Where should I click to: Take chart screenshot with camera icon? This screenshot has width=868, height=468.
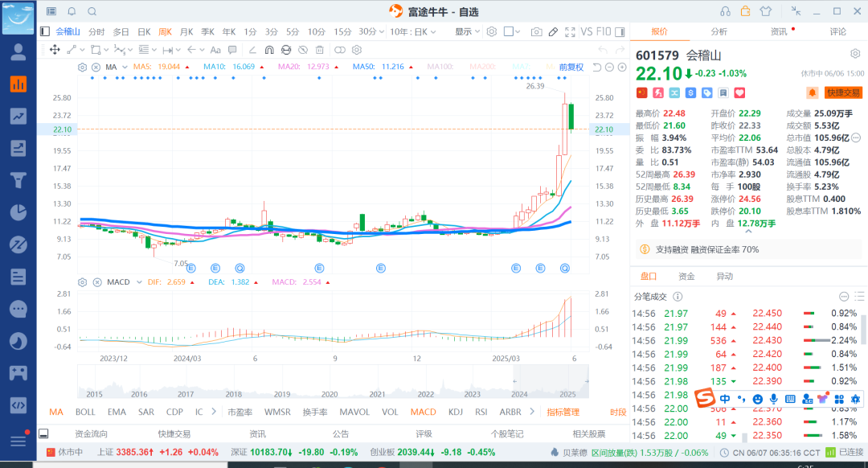pos(536,32)
